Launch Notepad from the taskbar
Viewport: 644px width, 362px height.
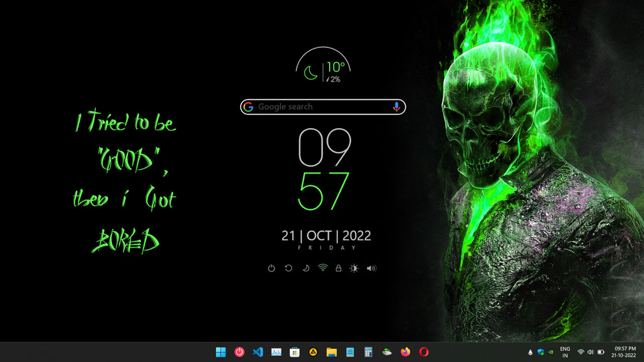(x=350, y=352)
